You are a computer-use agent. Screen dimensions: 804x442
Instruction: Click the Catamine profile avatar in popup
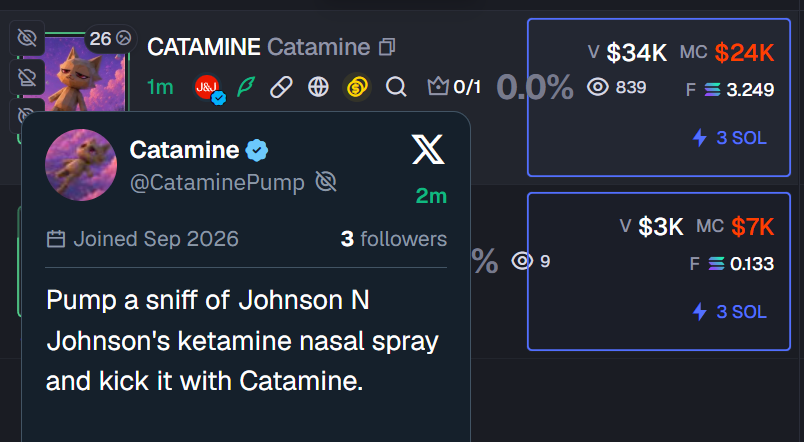click(x=81, y=165)
